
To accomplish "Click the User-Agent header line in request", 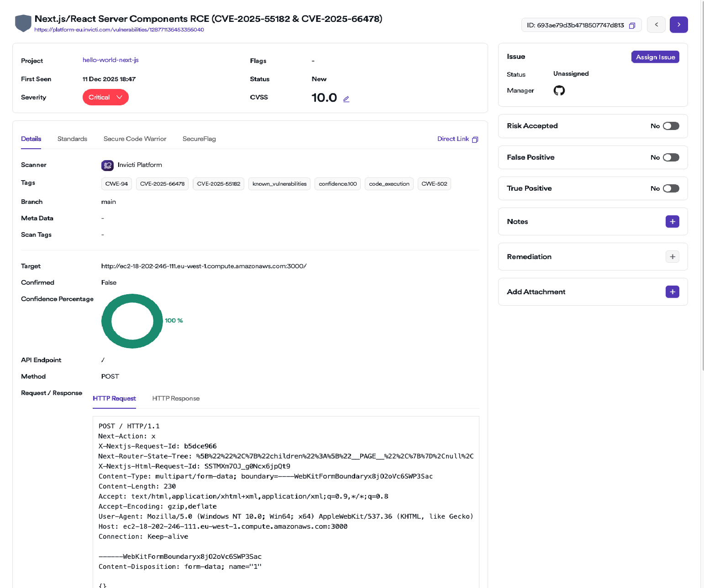I will (286, 516).
